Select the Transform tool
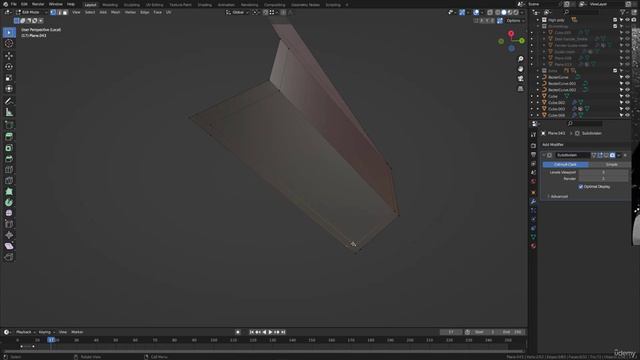 (9, 89)
